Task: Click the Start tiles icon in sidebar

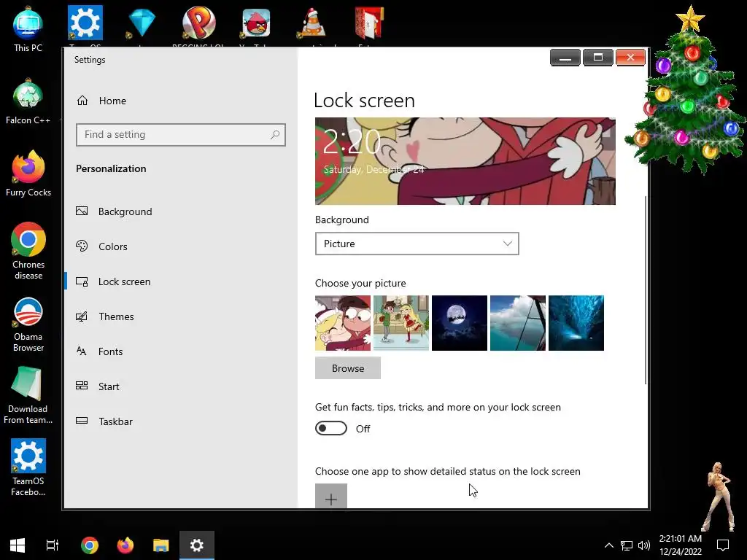Action: coord(82,386)
